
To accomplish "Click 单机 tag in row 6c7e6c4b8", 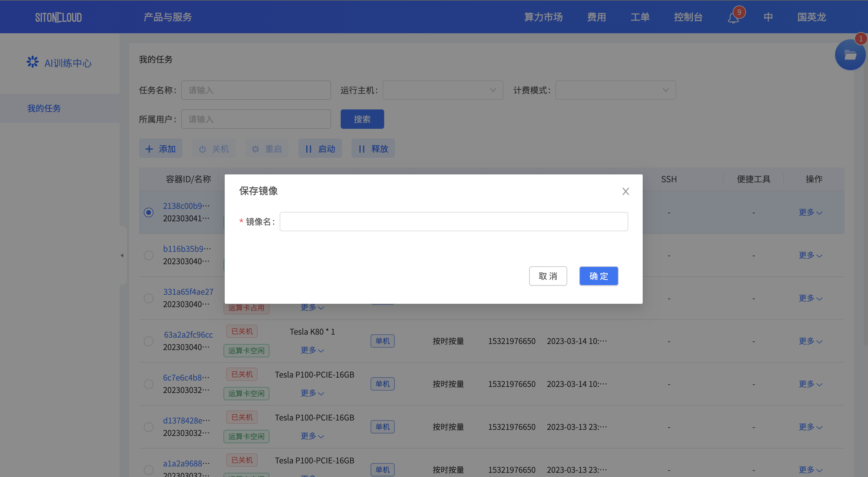I will point(382,384).
